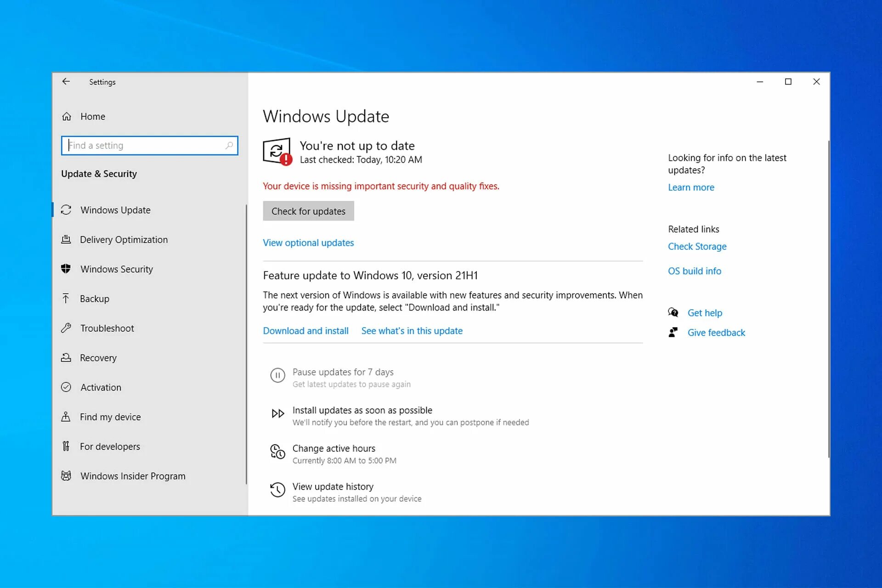Click See what's in this update
This screenshot has height=588, width=882.
412,331
